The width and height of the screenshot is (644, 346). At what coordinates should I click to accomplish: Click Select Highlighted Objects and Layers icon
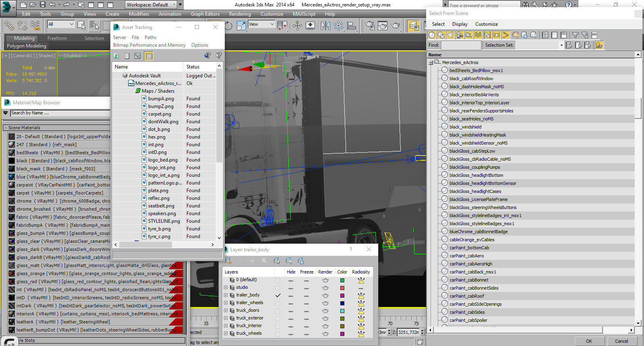coord(276,261)
